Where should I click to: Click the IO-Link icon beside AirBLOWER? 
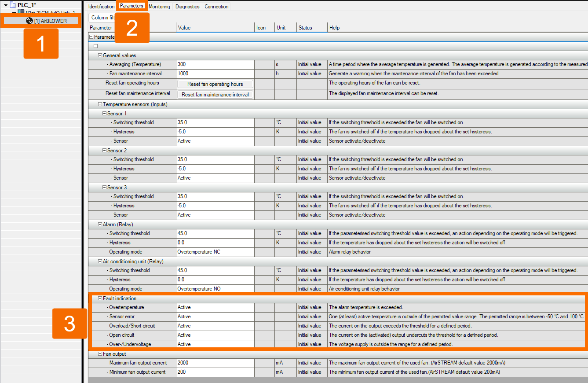30,21
